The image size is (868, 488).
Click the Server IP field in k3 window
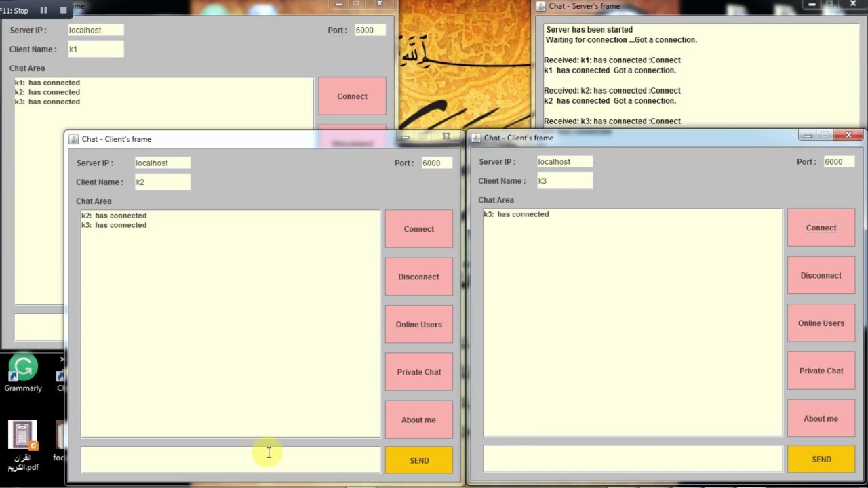click(564, 161)
